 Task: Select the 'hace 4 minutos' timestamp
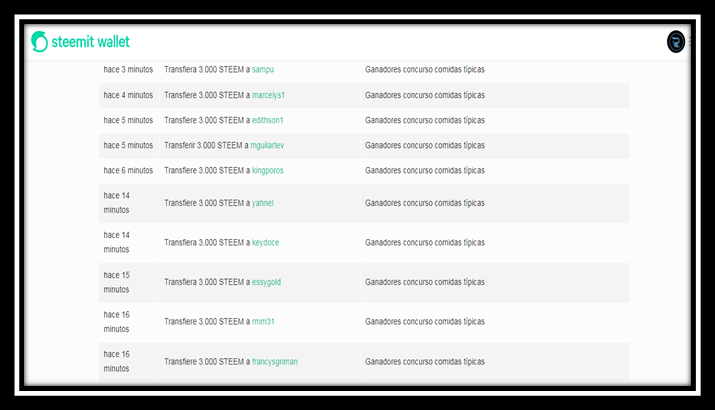click(128, 95)
